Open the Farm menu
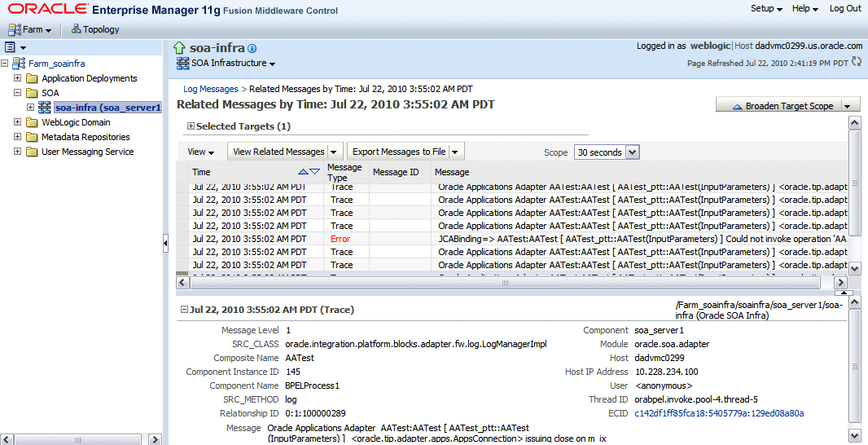This screenshot has height=445, width=868. 30,29
